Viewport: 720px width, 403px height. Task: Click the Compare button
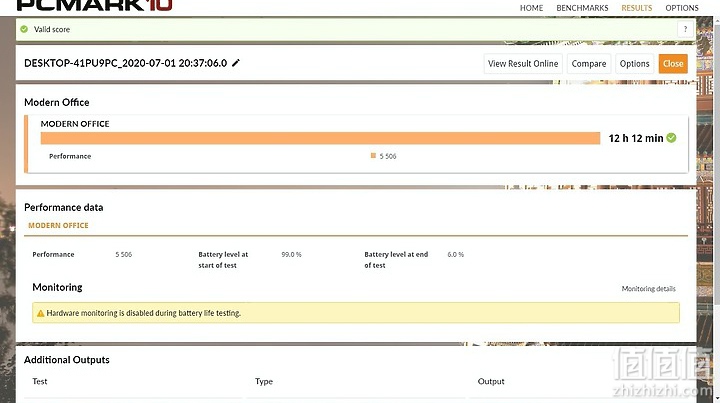click(589, 64)
